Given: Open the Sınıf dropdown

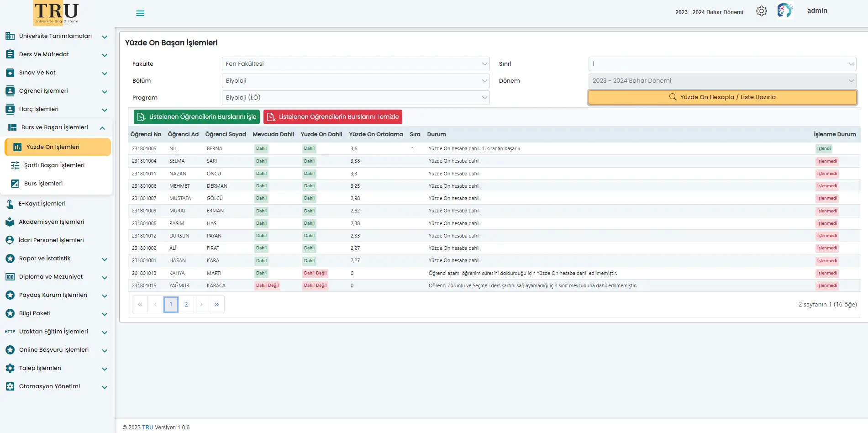Looking at the screenshot, I should click(722, 64).
